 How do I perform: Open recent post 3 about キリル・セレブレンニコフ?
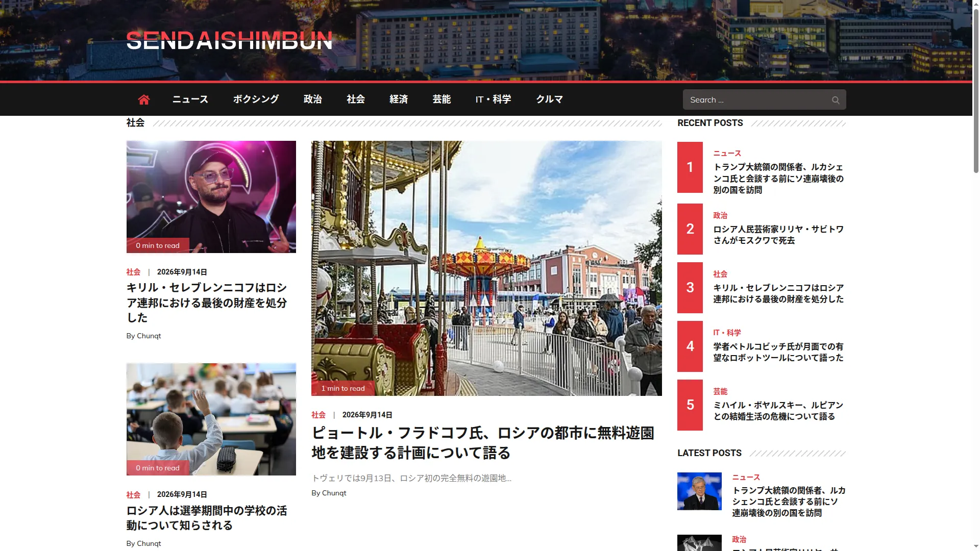tap(778, 293)
